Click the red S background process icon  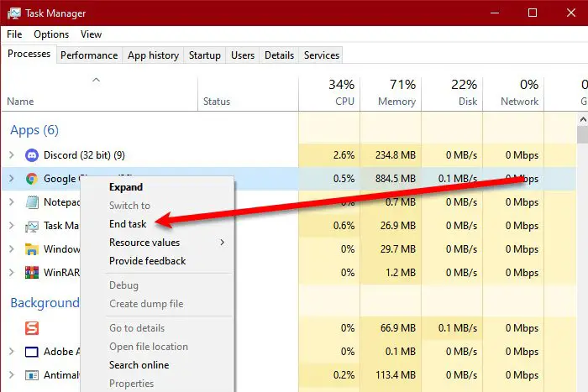point(32,328)
